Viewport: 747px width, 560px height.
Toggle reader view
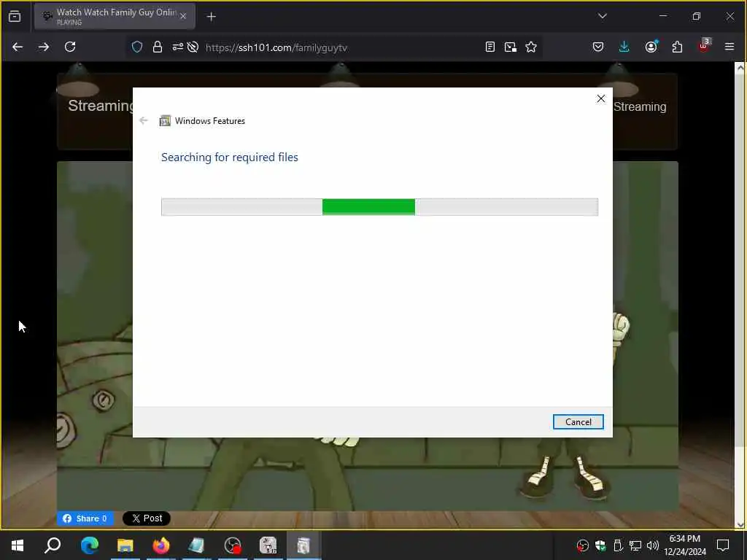(489, 47)
